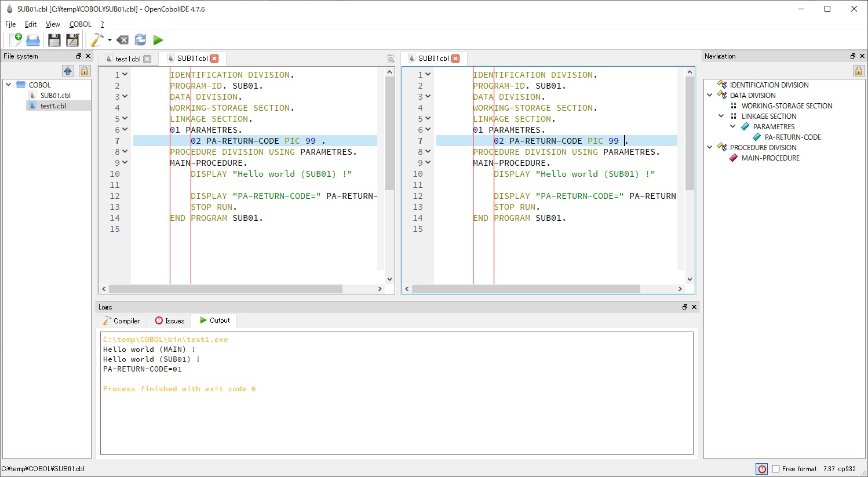Image resolution: width=868 pixels, height=477 pixels.
Task: Click the 7:37 cursor position indicator
Action: (829, 469)
